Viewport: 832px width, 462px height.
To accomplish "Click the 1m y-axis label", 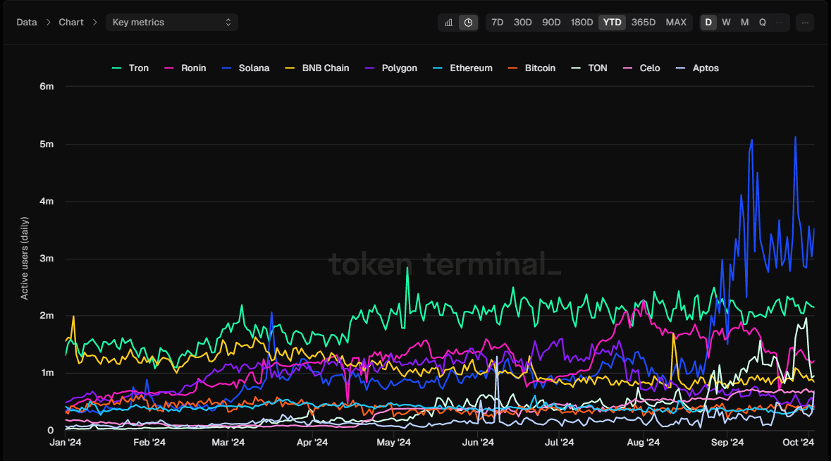I will coord(47,373).
